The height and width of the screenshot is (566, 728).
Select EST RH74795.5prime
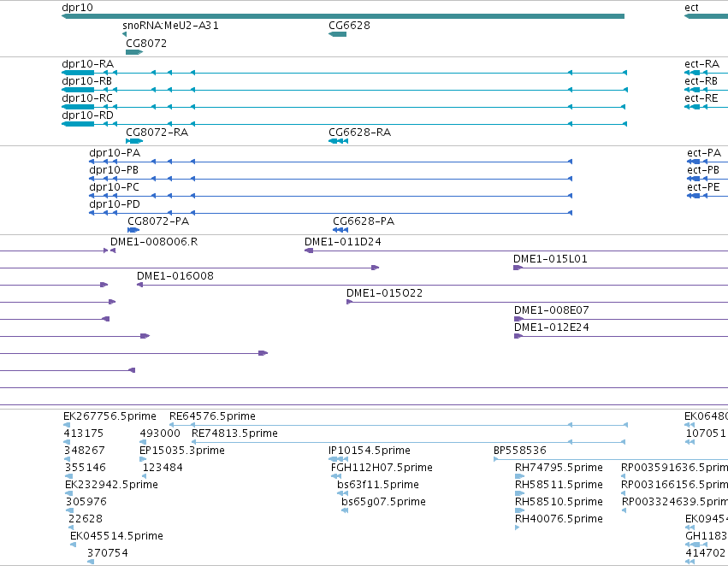pyautogui.click(x=519, y=477)
